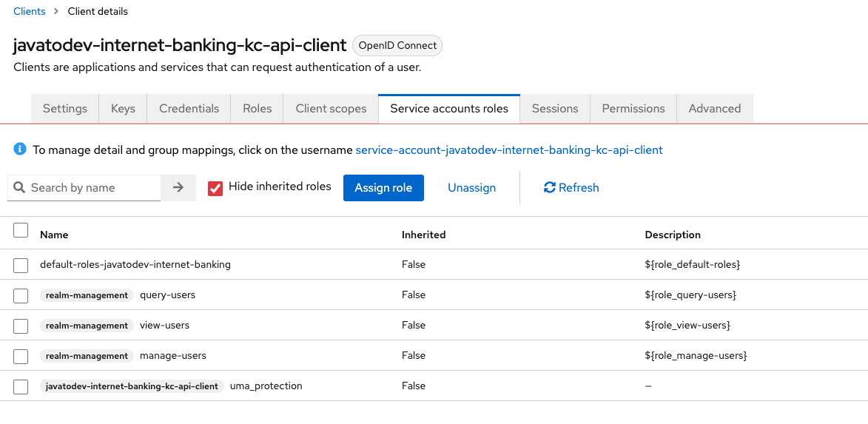The height and width of the screenshot is (424, 868).
Task: Check the view-users row checkbox
Action: 21,326
